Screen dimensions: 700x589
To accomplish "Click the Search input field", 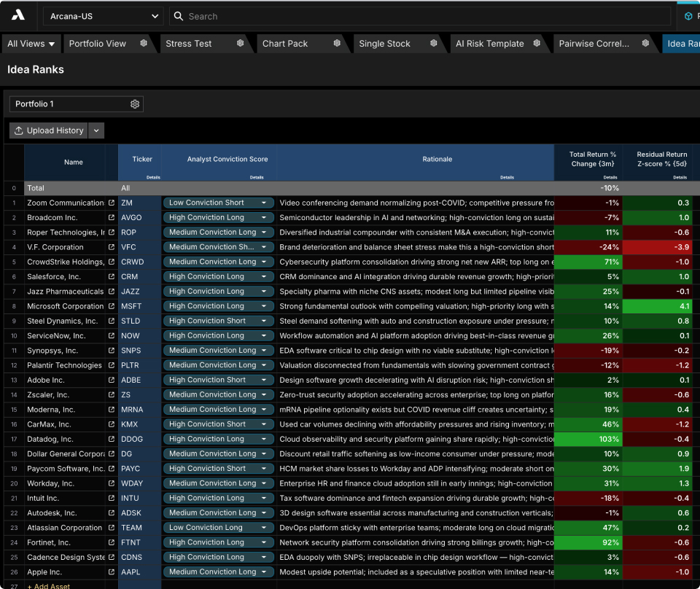I will pyautogui.click(x=420, y=16).
